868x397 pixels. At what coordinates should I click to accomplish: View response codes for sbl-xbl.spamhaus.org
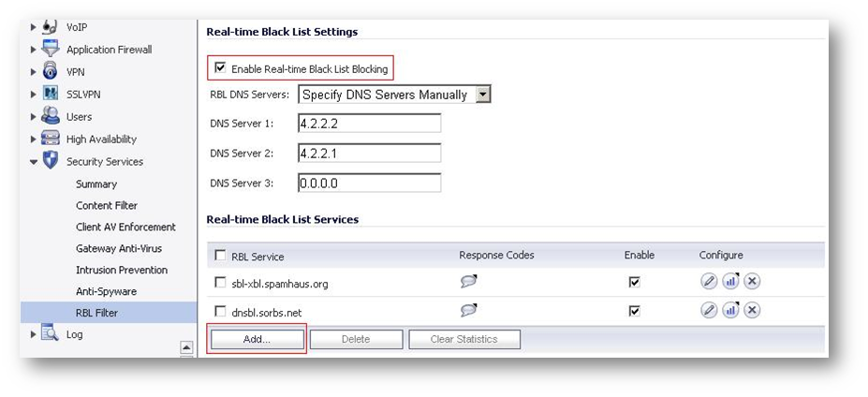click(468, 281)
